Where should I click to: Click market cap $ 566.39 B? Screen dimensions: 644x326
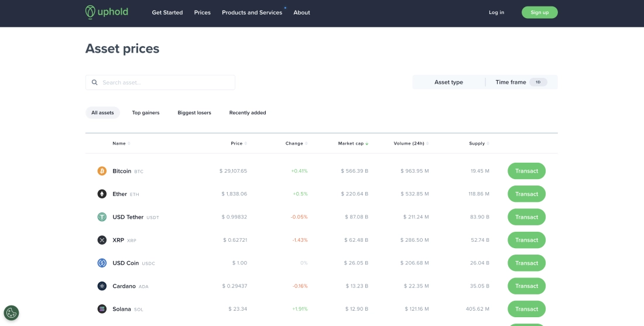(354, 171)
